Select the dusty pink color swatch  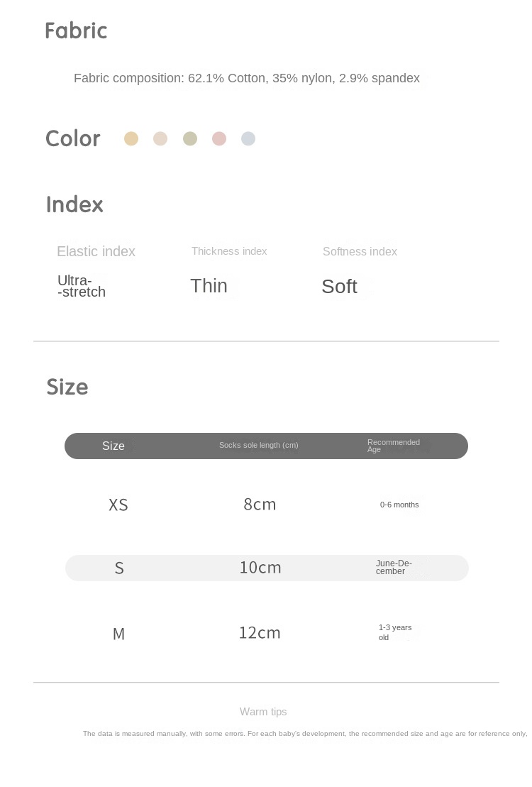pyautogui.click(x=219, y=138)
